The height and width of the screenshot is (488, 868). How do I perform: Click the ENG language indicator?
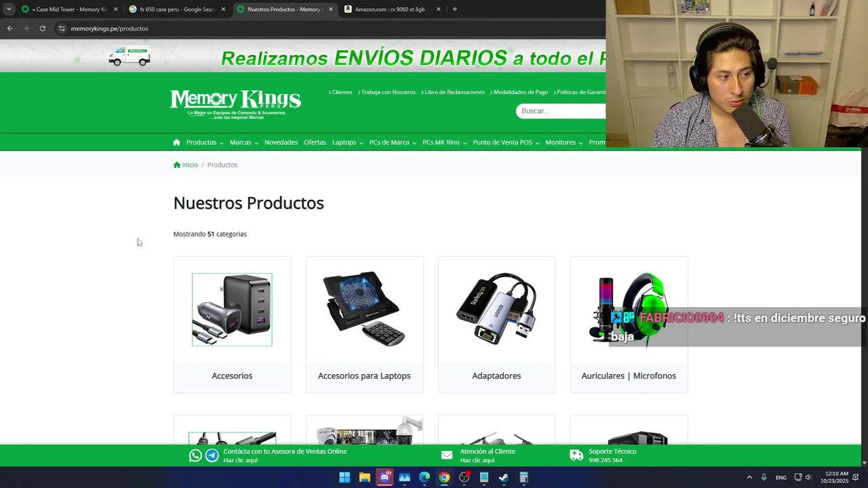781,477
